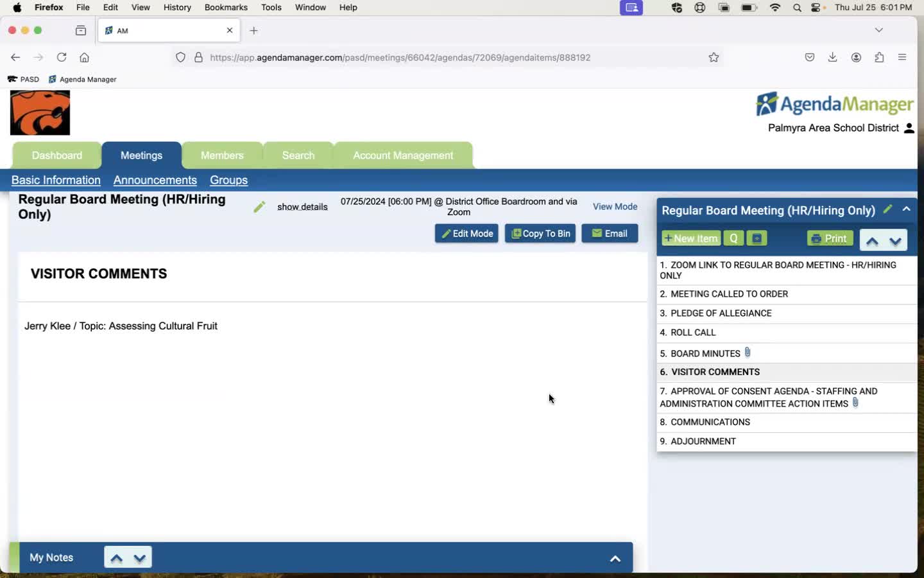Click the tracking protection shield icon
The image size is (924, 578).
pyautogui.click(x=180, y=57)
